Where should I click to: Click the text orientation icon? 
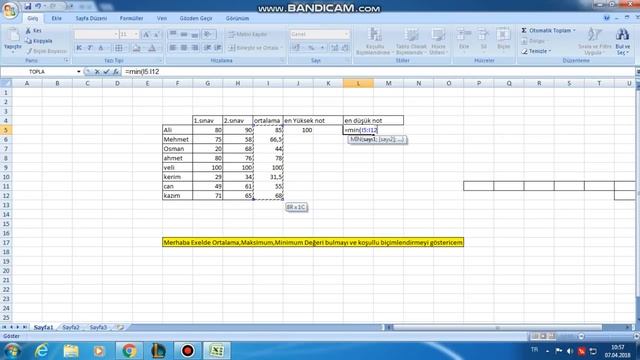coord(209,34)
